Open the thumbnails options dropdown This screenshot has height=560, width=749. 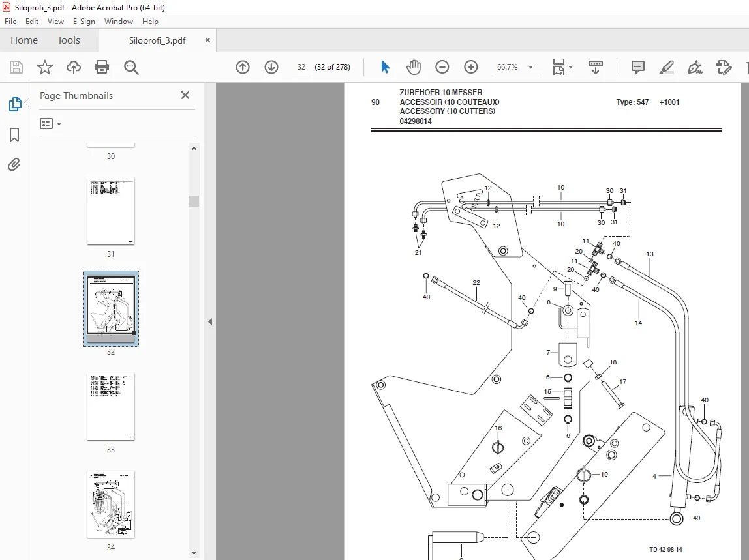(51, 124)
